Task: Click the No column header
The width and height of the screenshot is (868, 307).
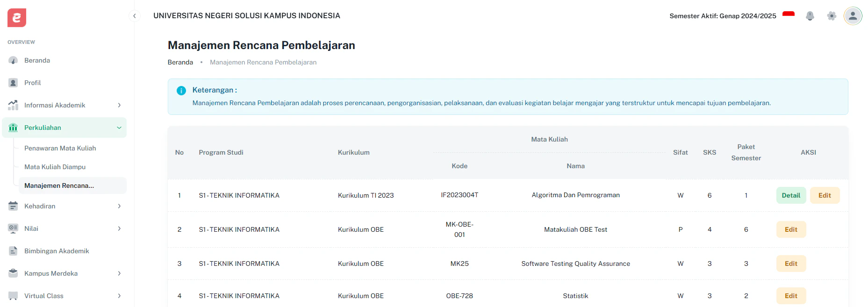Action: (179, 152)
